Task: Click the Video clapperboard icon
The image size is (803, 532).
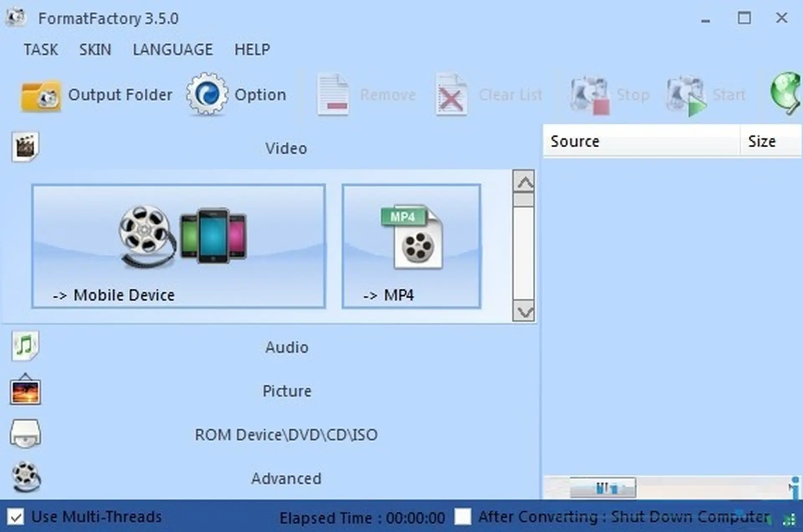Action: point(25,147)
